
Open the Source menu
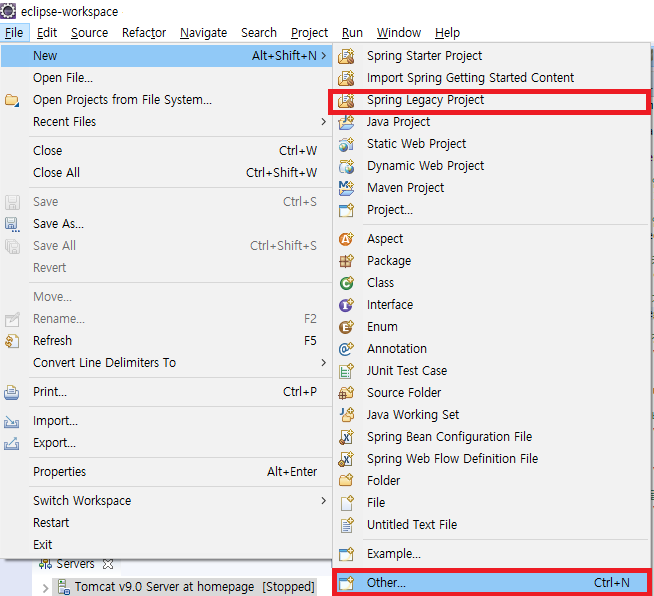click(x=89, y=33)
